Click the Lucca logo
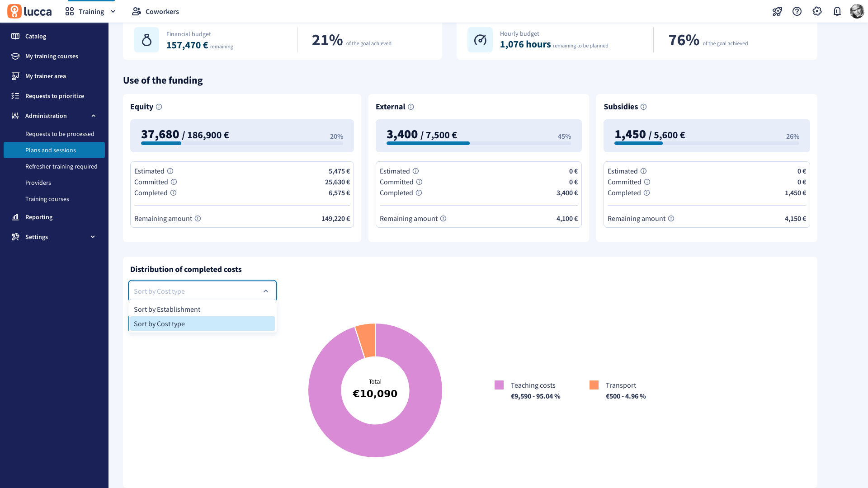Image resolution: width=868 pixels, height=488 pixels. [30, 11]
